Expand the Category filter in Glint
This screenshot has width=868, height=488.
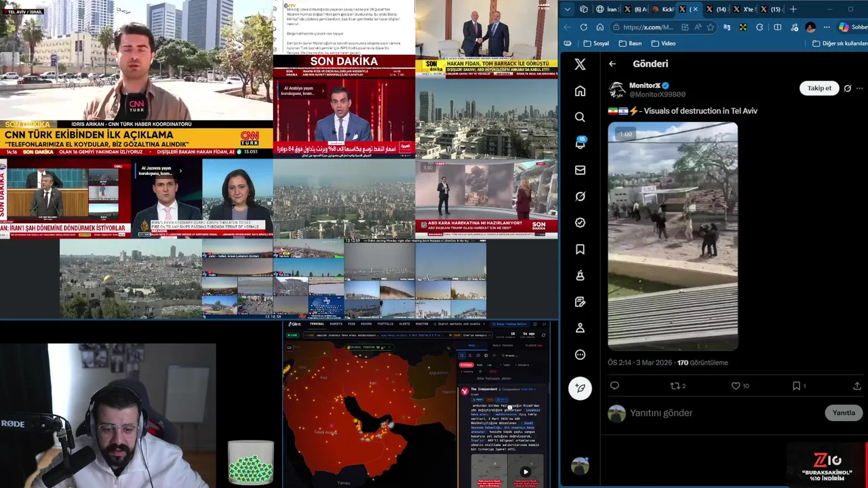pos(522,365)
